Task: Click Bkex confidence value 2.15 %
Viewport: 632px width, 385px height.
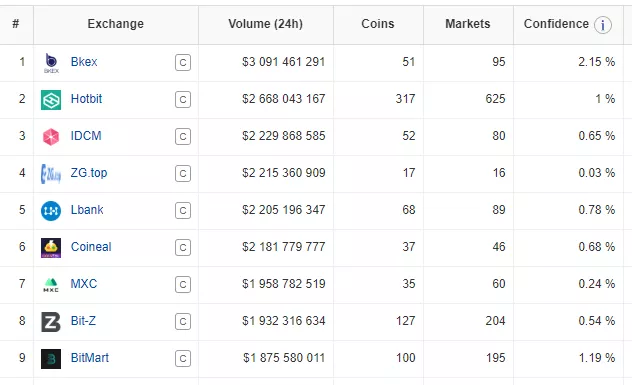Action: pos(597,62)
